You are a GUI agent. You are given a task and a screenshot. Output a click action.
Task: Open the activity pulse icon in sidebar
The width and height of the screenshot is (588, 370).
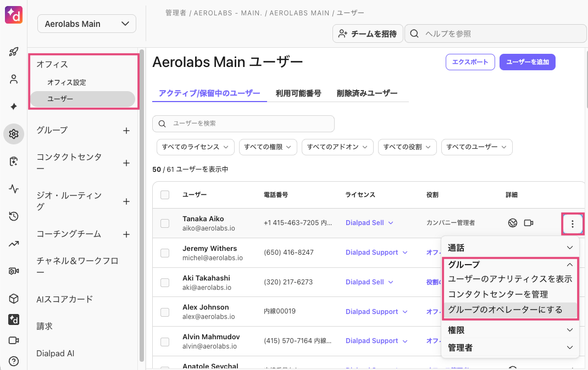click(x=14, y=189)
